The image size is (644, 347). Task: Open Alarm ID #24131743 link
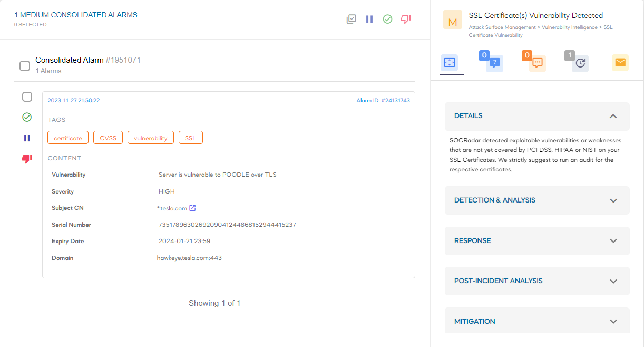(x=383, y=100)
